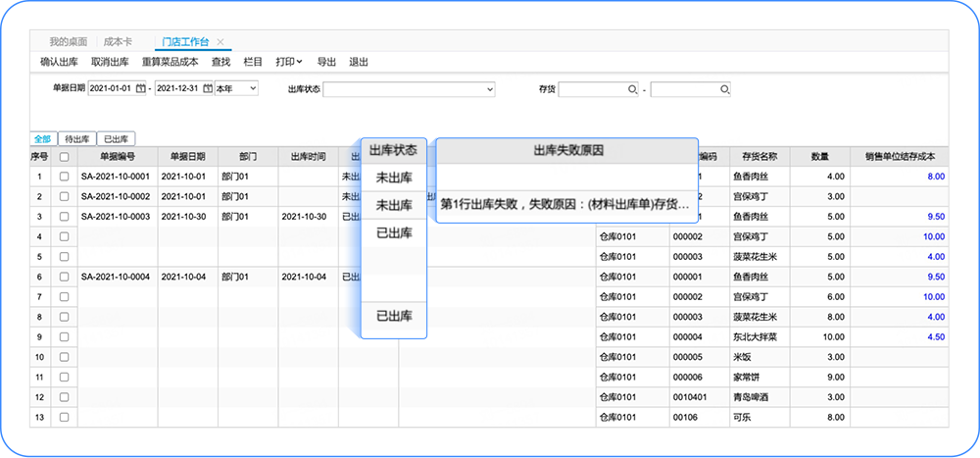
Task: Toggle the select-all checkbox in table header
Action: click(65, 156)
